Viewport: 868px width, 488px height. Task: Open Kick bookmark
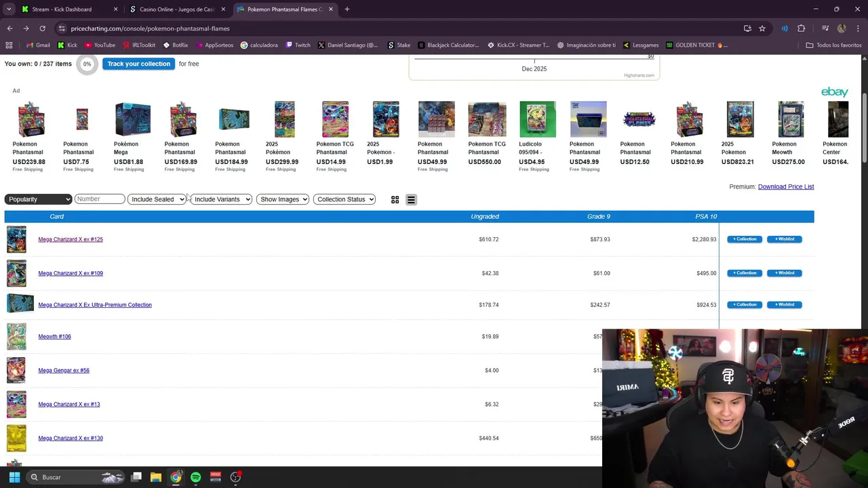67,45
